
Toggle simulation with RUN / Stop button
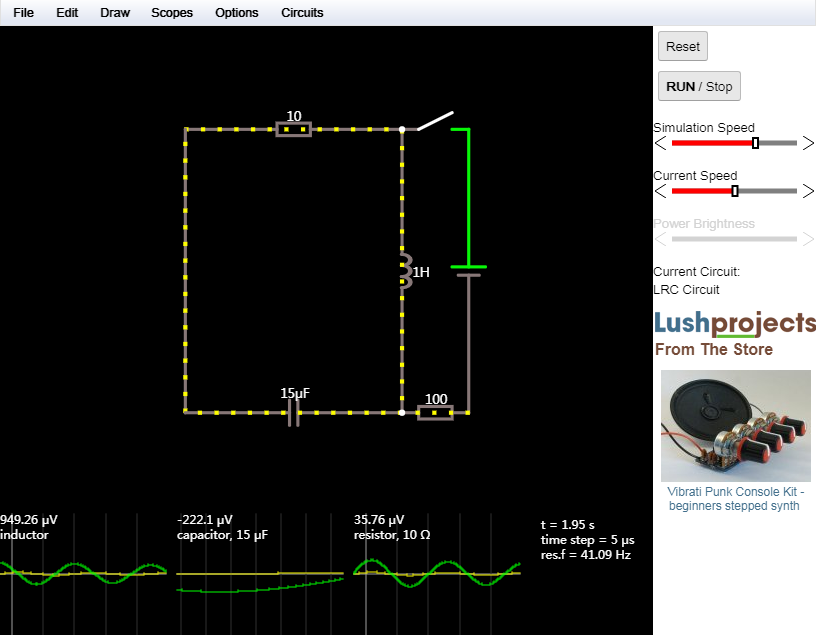(x=699, y=86)
